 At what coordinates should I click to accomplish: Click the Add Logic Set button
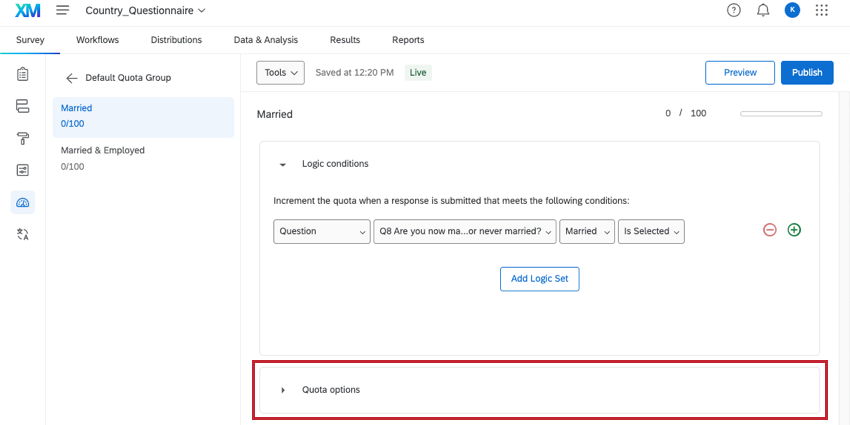pos(539,279)
